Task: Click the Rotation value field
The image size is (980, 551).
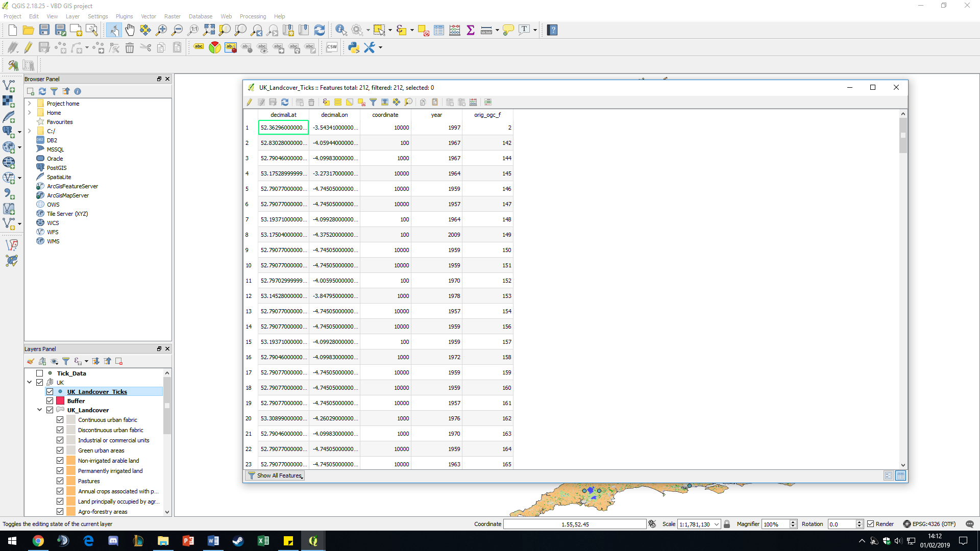Action: pyautogui.click(x=841, y=524)
